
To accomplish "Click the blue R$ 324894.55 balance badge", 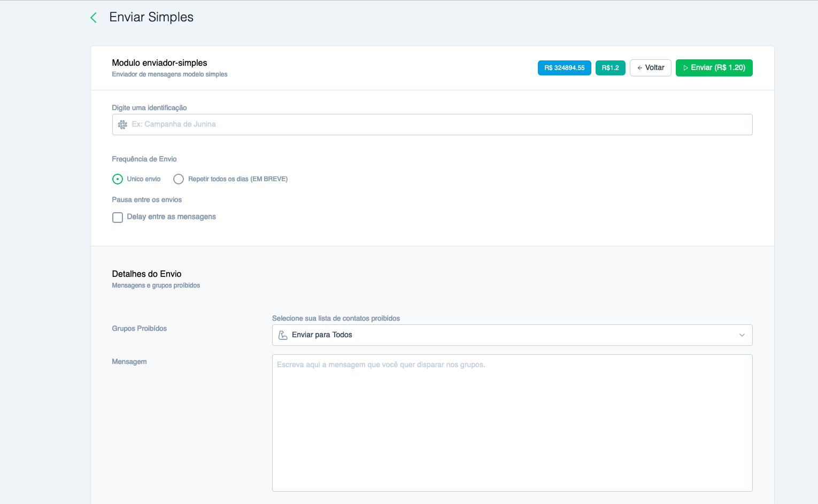I will point(564,68).
